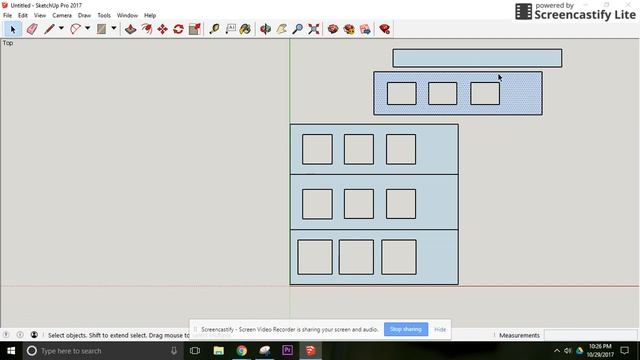
Task: Click the Type here to search box
Action: point(102,351)
